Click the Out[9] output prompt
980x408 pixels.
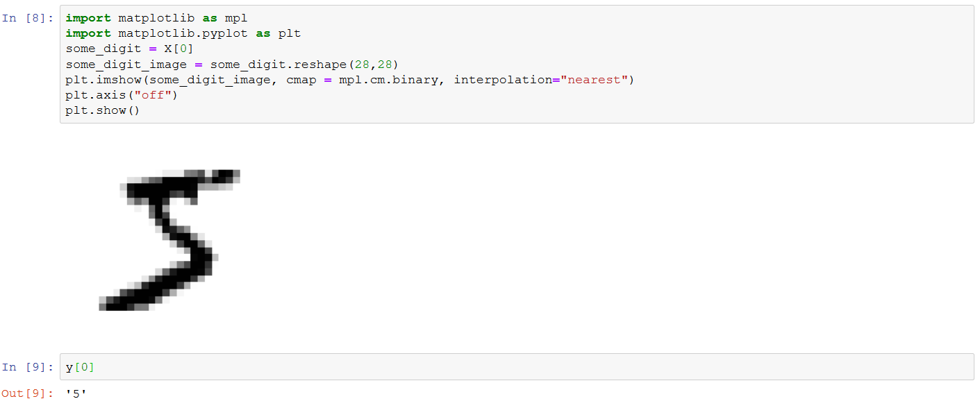[28, 393]
